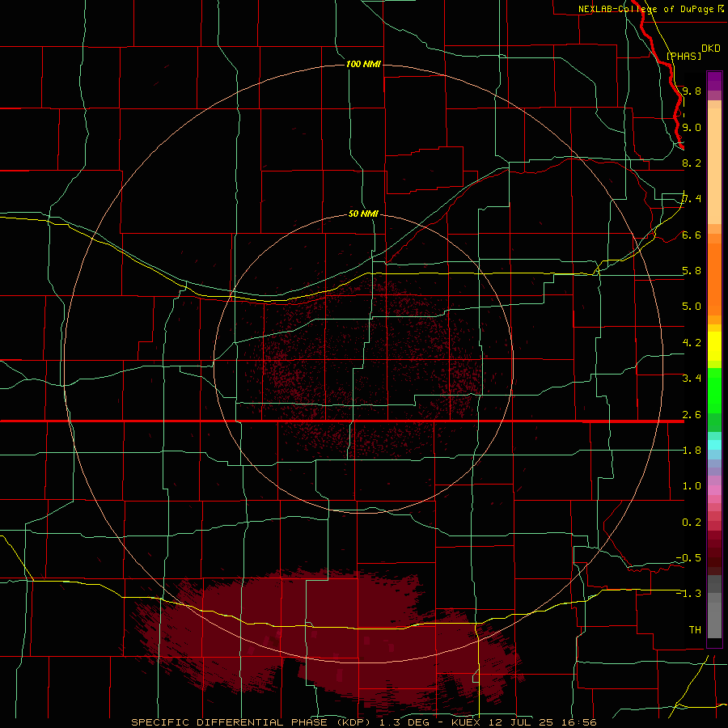Click the 1.8 legend value
This screenshot has width=728, height=728.
(x=692, y=451)
